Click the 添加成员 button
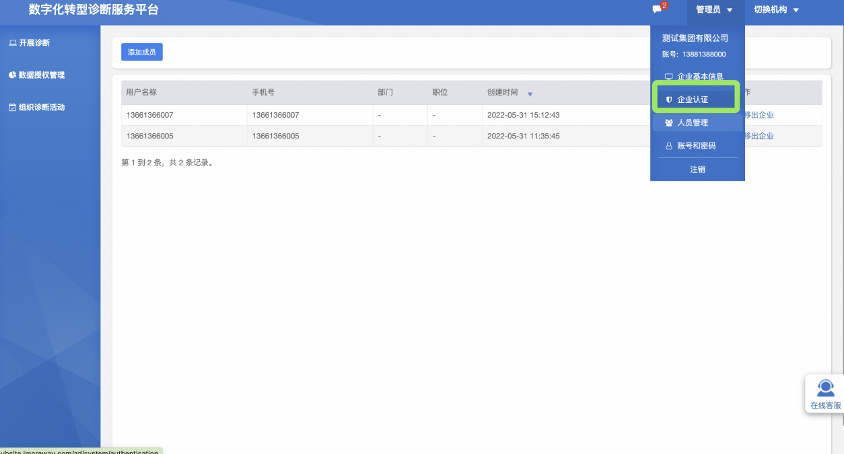The height and width of the screenshot is (454, 844). pos(142,52)
